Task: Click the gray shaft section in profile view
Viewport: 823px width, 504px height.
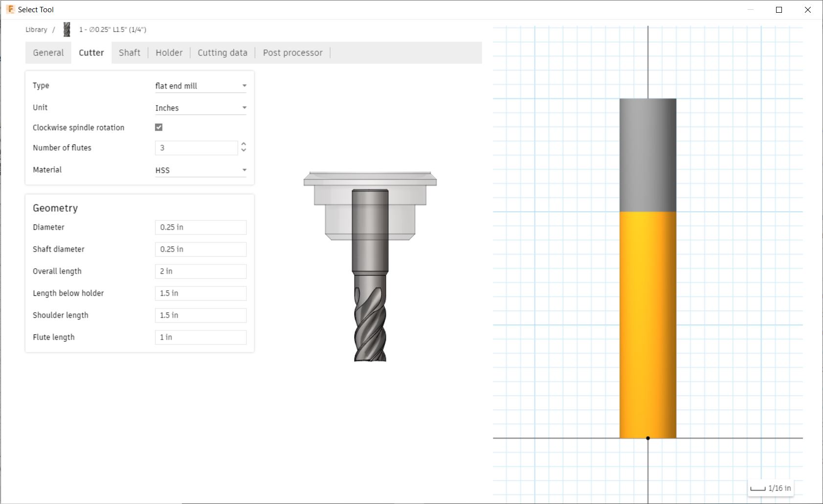Action: click(648, 155)
